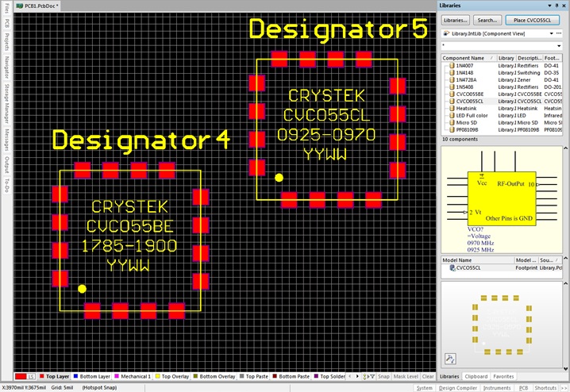The height and width of the screenshot is (392, 570).
Task: Click the ellipsis button beside library selector
Action: coord(559,33)
